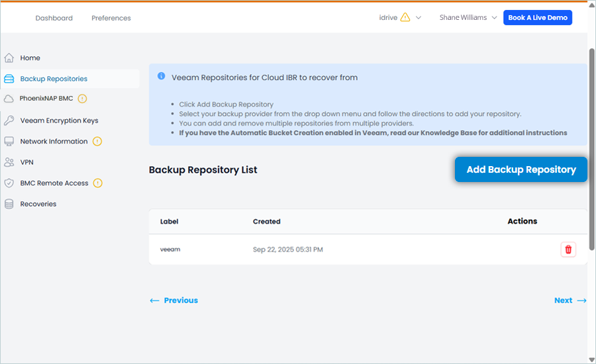This screenshot has width=596, height=364.
Task: Click the warning badge beside PhoenixNAP BMC
Action: 83,99
